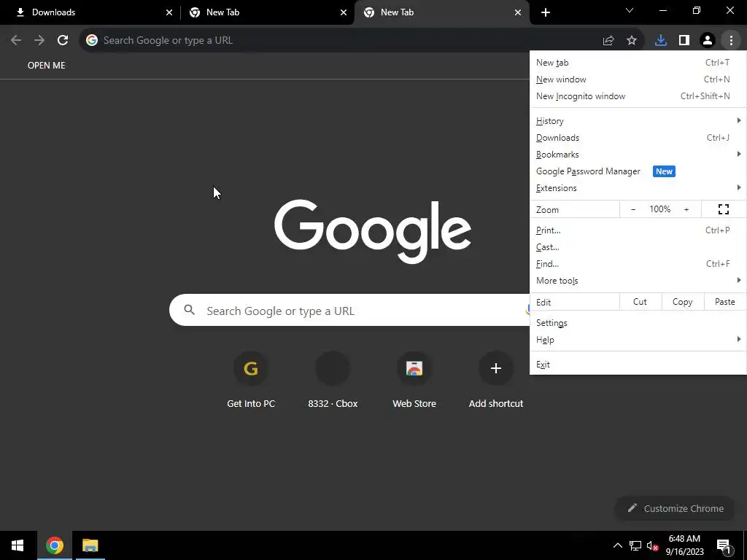Open the 8332 · Cbox shortcut

(x=333, y=379)
